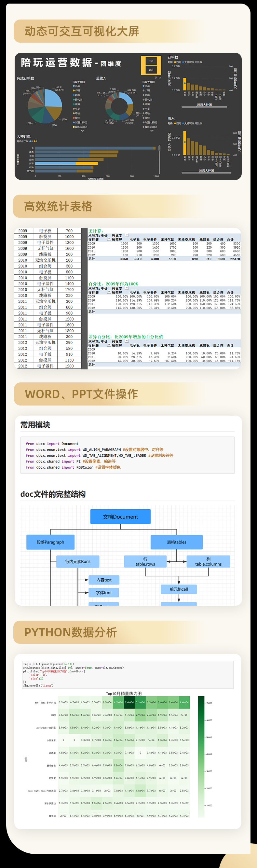Click the 文档Document flowchart node
The image size is (257, 868).
pyautogui.click(x=120, y=517)
